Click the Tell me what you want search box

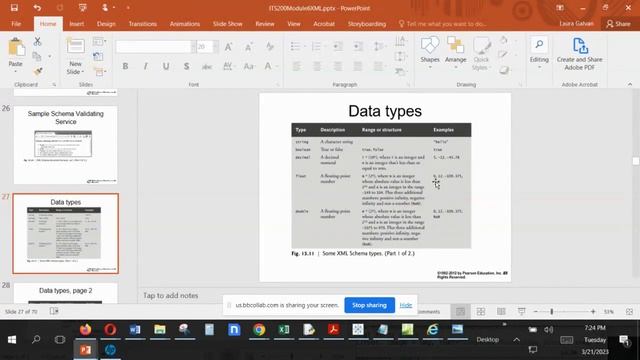pos(442,24)
